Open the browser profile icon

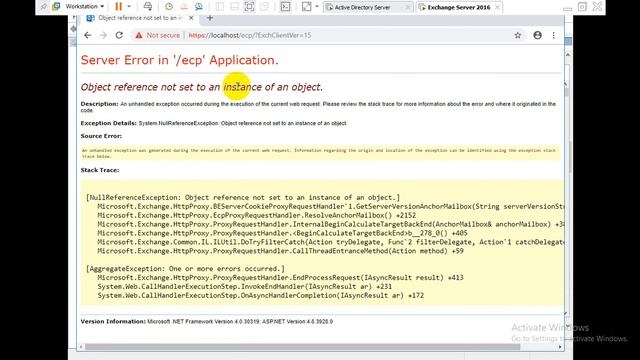538,36
